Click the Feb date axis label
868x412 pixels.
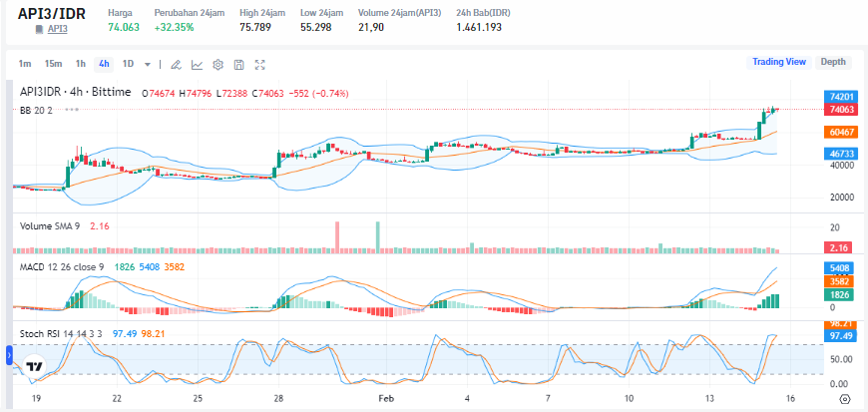tap(385, 399)
